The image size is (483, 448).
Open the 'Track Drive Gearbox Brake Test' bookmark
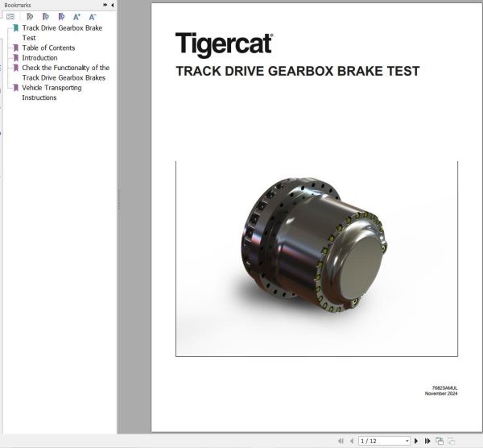click(x=62, y=33)
